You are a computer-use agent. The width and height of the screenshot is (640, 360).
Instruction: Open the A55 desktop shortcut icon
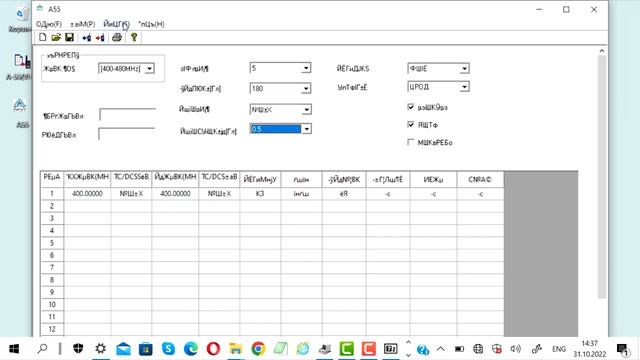(20, 112)
